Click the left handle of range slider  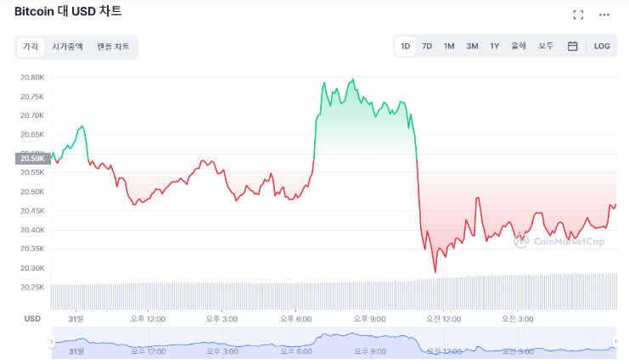coord(51,342)
